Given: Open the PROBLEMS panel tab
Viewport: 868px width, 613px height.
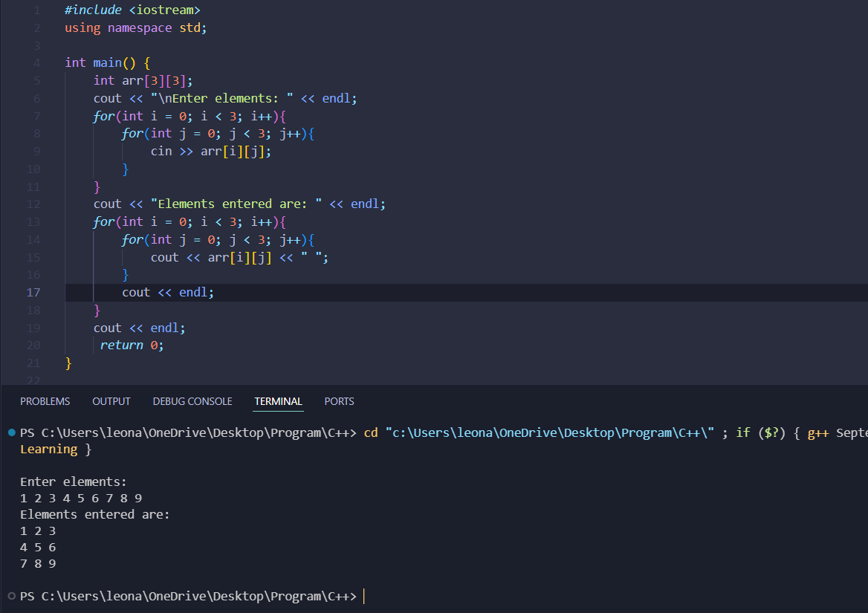Looking at the screenshot, I should pos(45,401).
